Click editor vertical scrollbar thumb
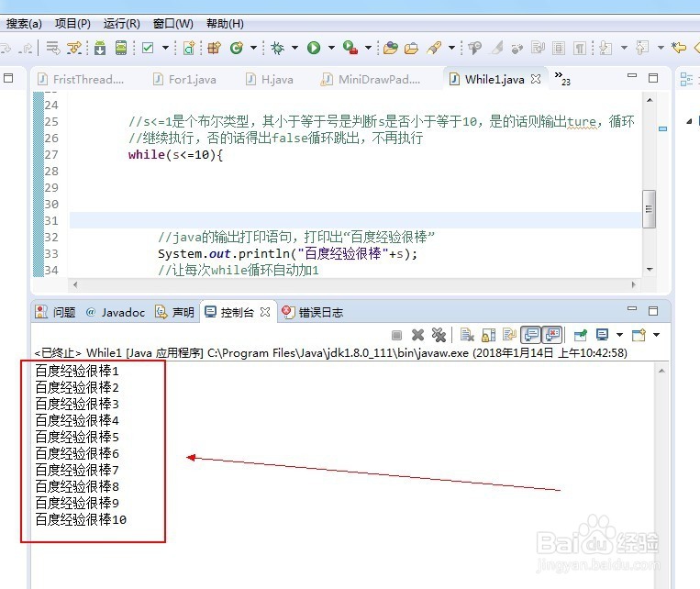The height and width of the screenshot is (589, 700). tap(650, 209)
